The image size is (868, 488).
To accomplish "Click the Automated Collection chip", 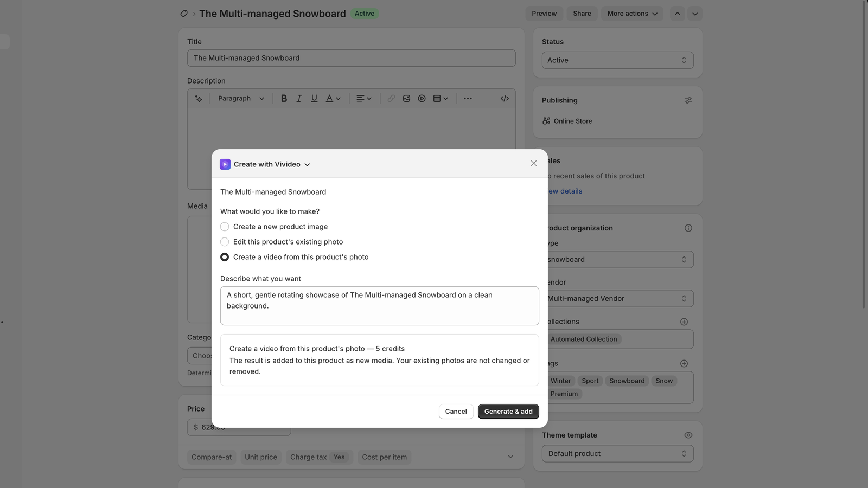I will (584, 339).
